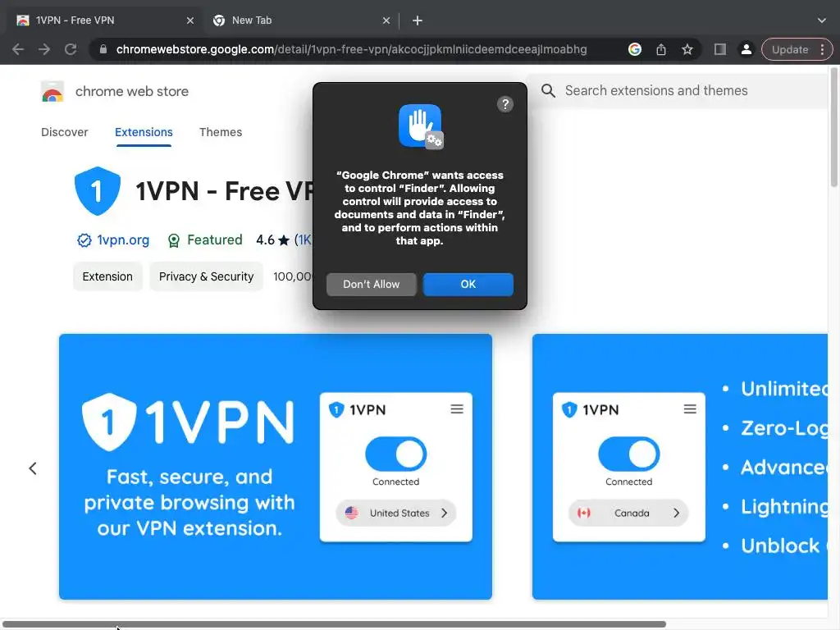
Task: Switch to the New Tab tab
Action: coord(301,21)
